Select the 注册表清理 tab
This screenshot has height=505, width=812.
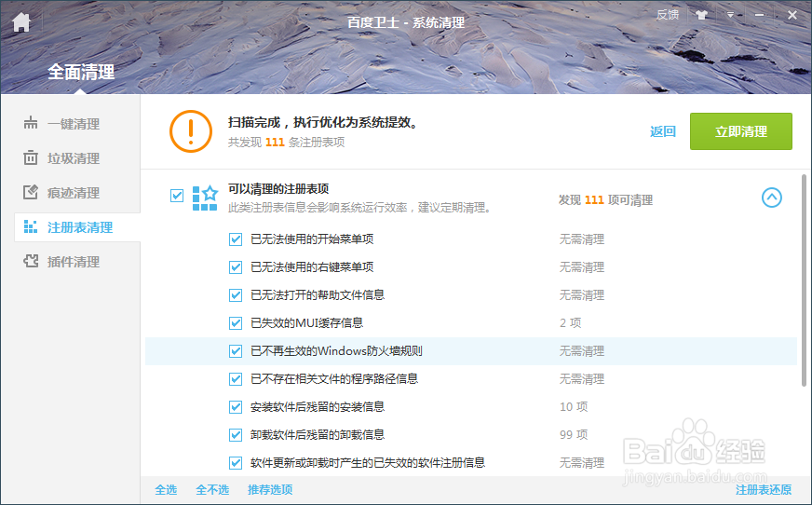coord(77,226)
